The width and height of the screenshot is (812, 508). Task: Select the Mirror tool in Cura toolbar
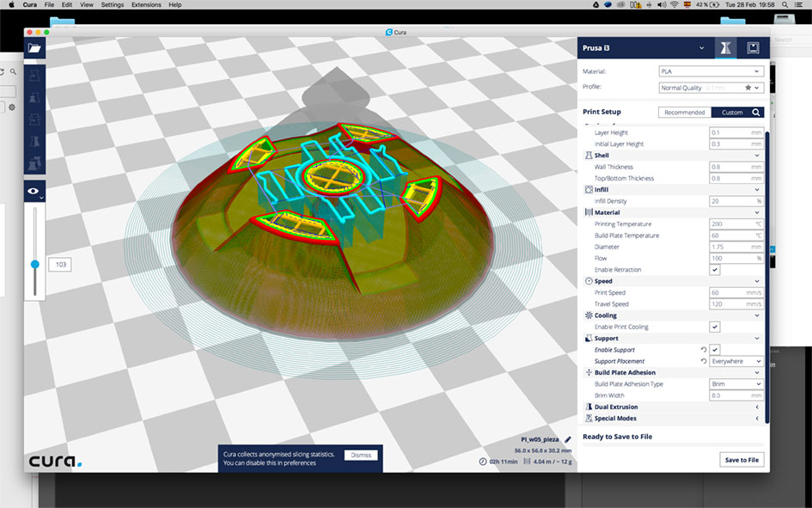[34, 141]
